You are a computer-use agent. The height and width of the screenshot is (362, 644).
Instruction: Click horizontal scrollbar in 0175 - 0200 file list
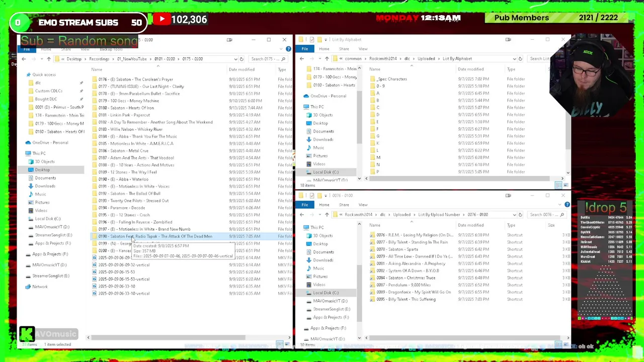click(169, 338)
